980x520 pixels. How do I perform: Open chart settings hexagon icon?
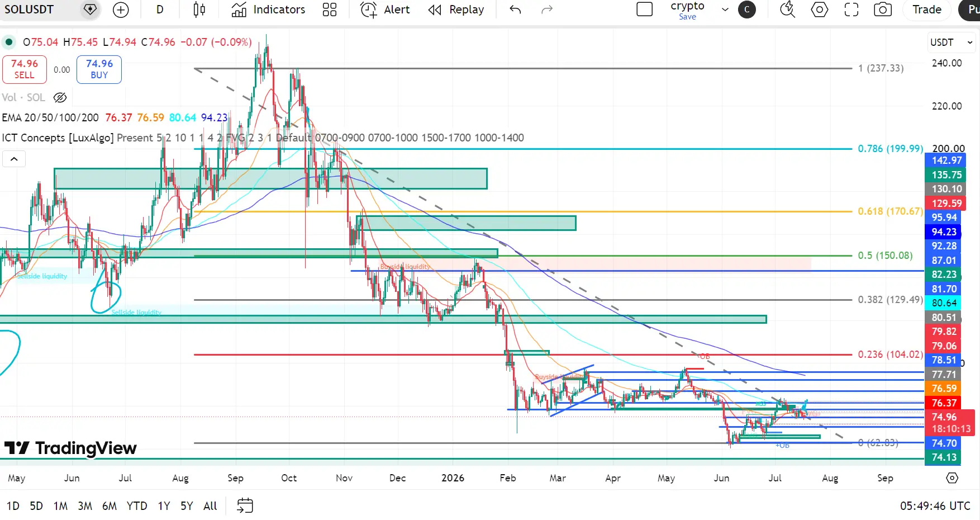click(820, 10)
